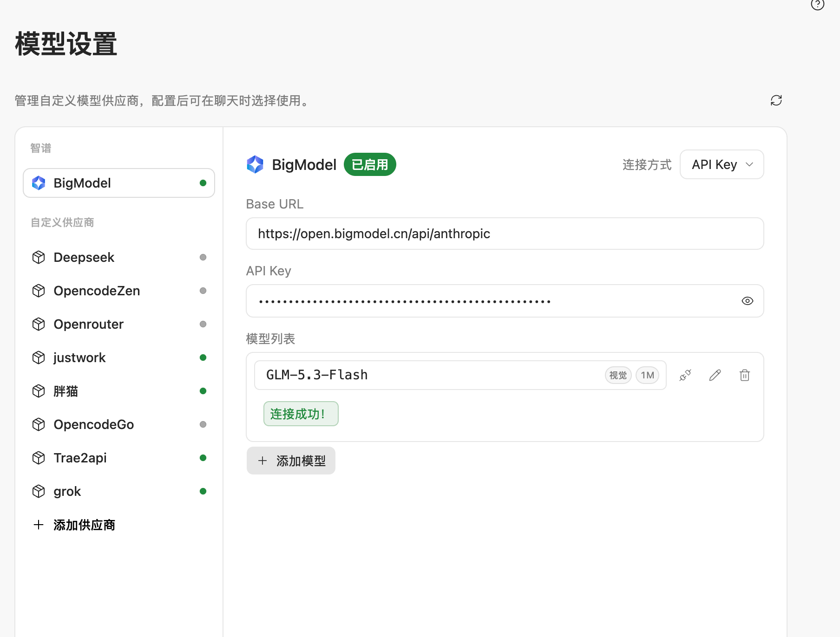Click the BigModel logo in the sidebar
The image size is (840, 637).
(39, 183)
